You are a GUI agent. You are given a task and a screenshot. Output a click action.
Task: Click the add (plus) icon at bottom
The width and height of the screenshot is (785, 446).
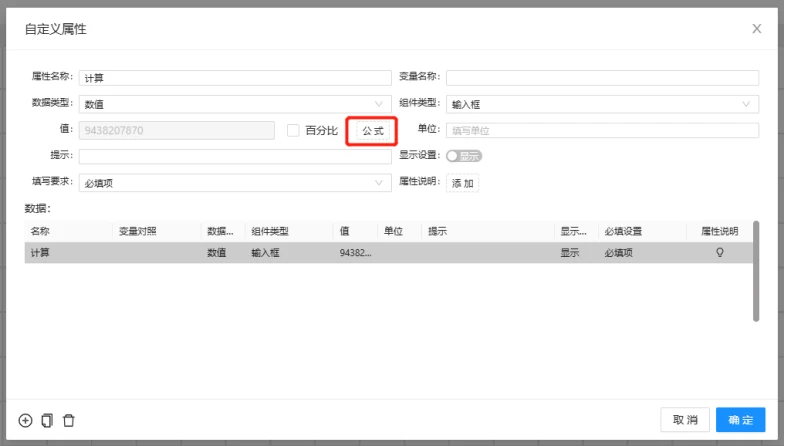point(26,420)
